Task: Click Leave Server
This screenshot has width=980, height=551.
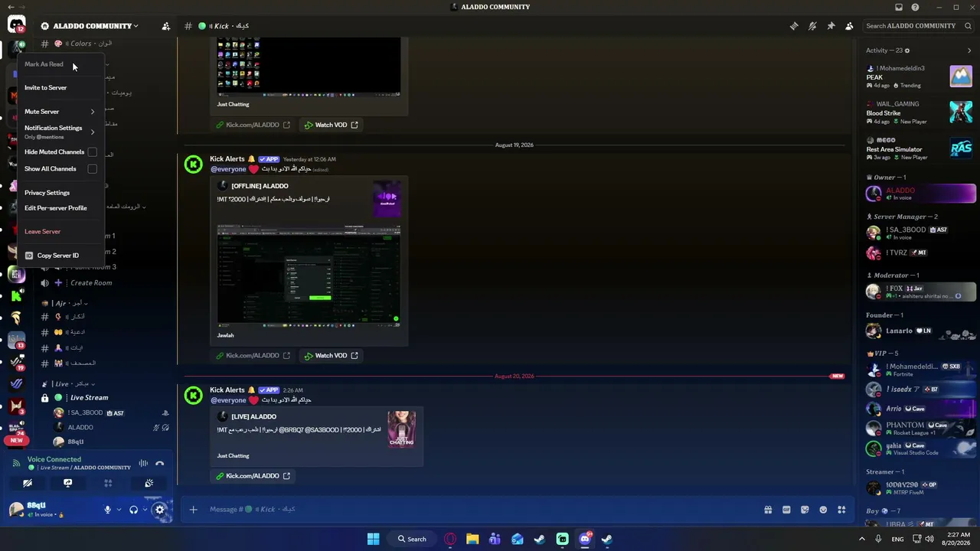Action: pos(60,232)
